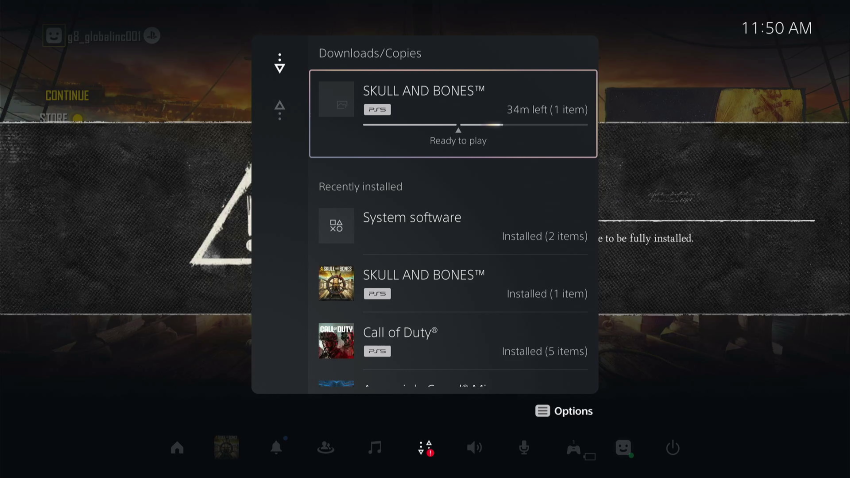Click the System software PlayStation symbols icon

coord(336,225)
